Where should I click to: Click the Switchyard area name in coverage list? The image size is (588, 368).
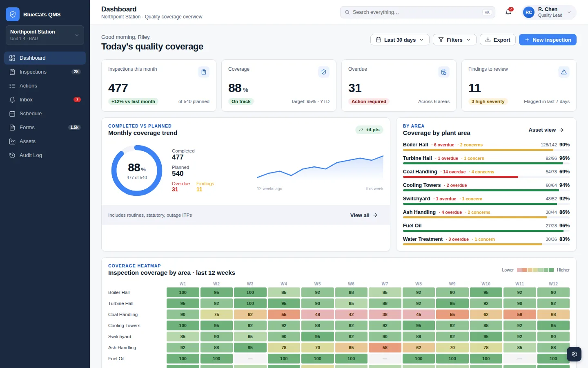click(x=416, y=199)
